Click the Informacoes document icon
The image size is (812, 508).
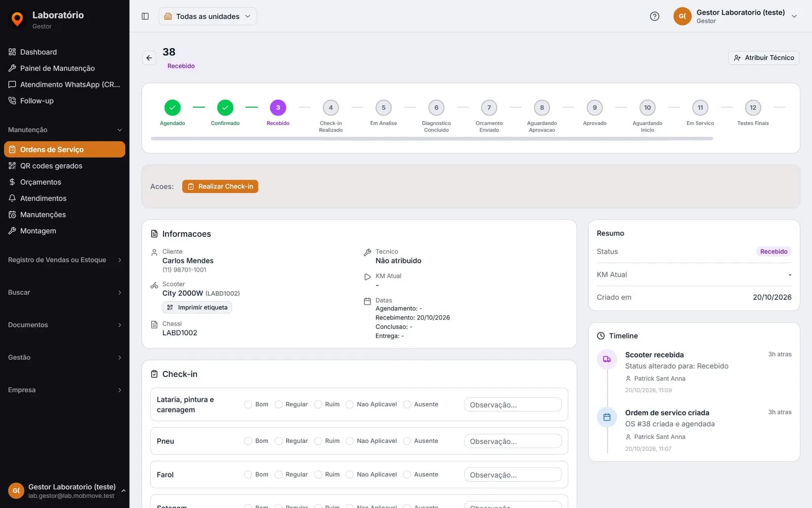154,234
